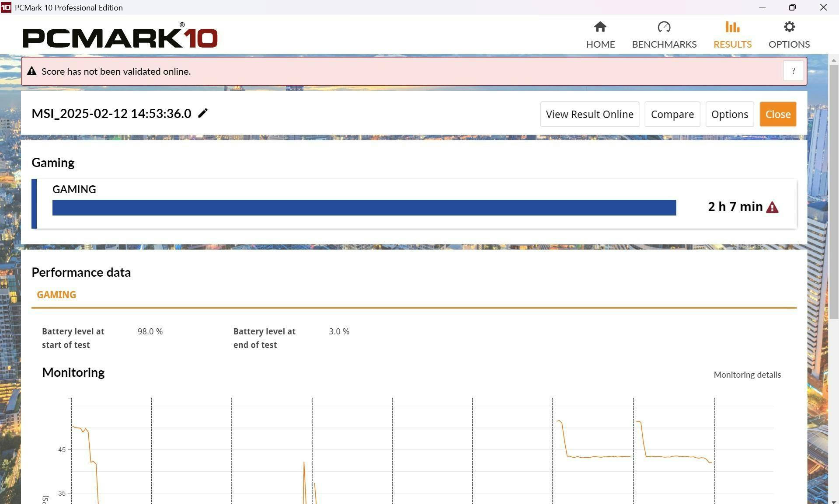Select the GAMING performance data tab
Screen dimensions: 839x504
point(56,295)
